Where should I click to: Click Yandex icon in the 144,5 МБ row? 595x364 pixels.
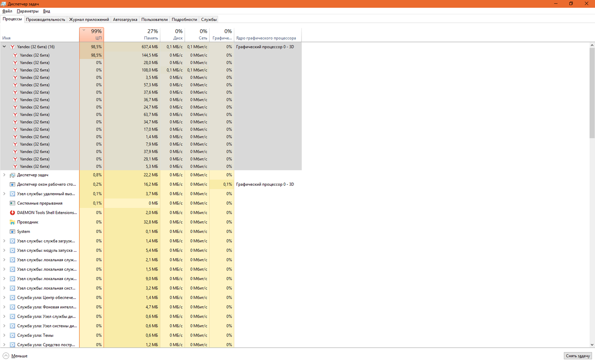click(15, 55)
